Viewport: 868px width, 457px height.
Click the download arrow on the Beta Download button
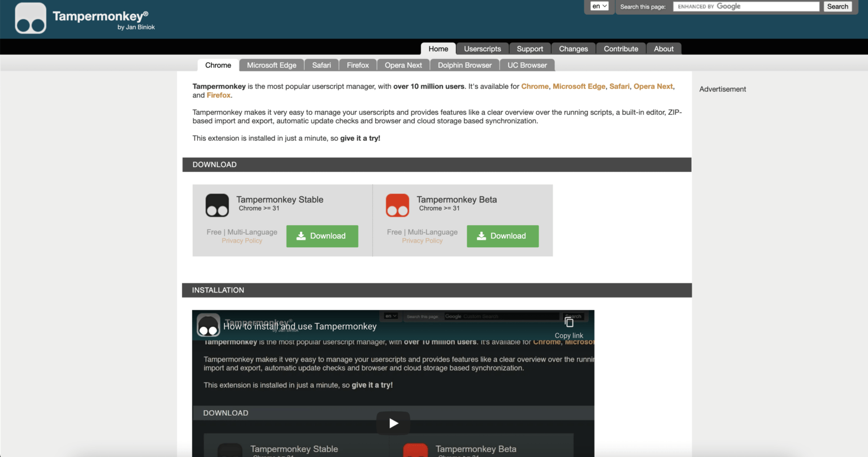coord(482,236)
